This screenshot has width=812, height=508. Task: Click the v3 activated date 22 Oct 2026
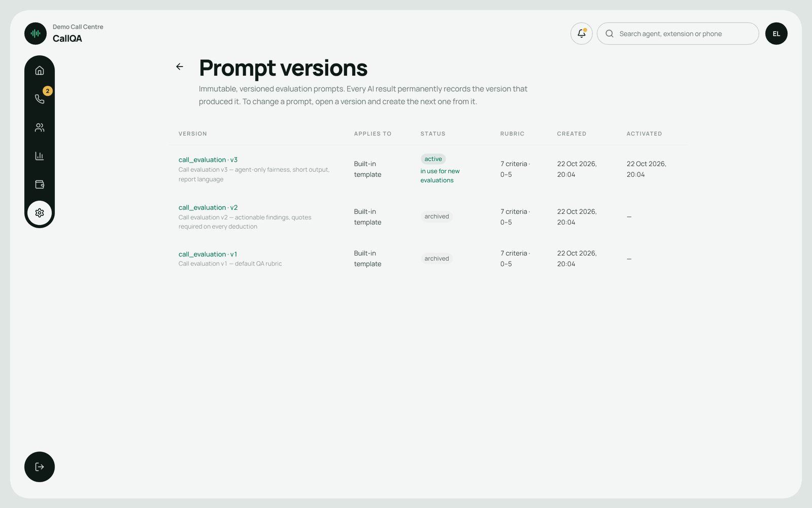pyautogui.click(x=647, y=169)
